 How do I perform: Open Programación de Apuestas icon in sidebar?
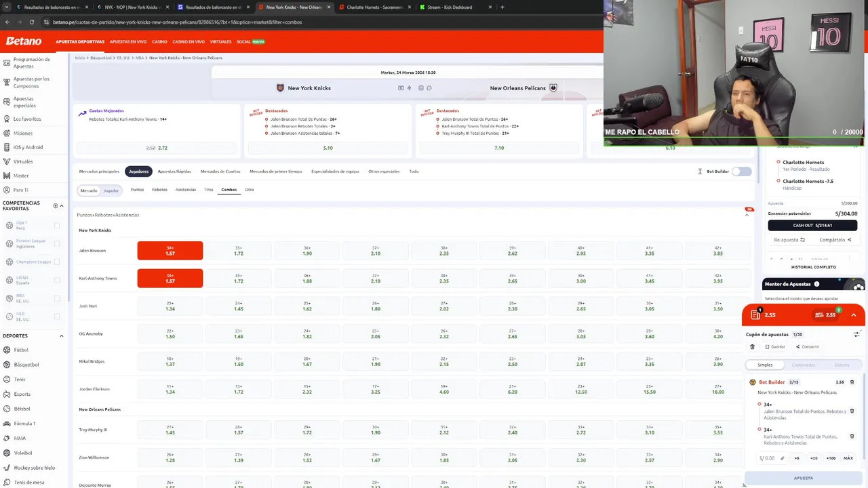point(6,62)
